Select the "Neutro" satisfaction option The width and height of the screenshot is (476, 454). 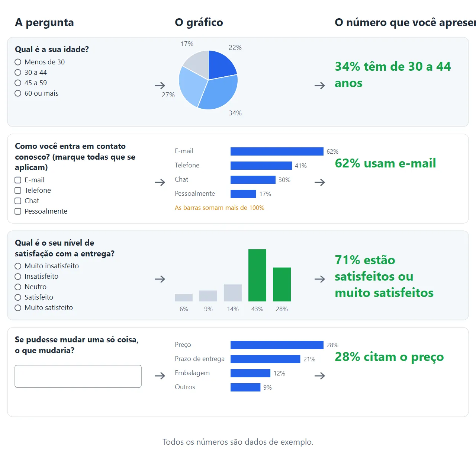tap(18, 287)
